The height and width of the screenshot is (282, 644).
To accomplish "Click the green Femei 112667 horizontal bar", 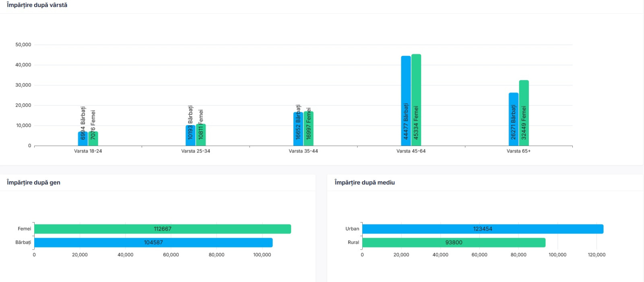I will pos(163,229).
